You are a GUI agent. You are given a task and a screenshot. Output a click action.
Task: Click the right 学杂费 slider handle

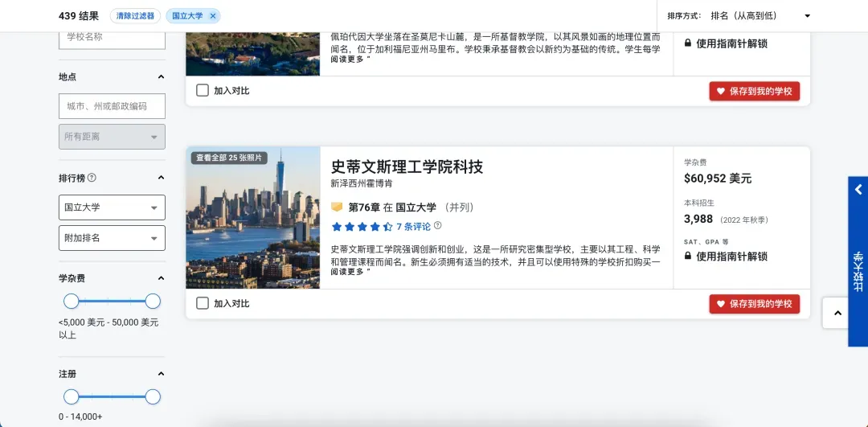pos(153,302)
